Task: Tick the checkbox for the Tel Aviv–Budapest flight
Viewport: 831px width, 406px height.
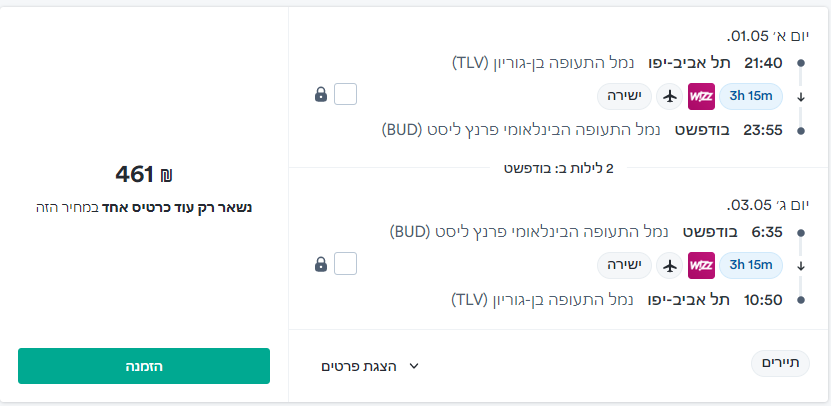Action: point(345,95)
